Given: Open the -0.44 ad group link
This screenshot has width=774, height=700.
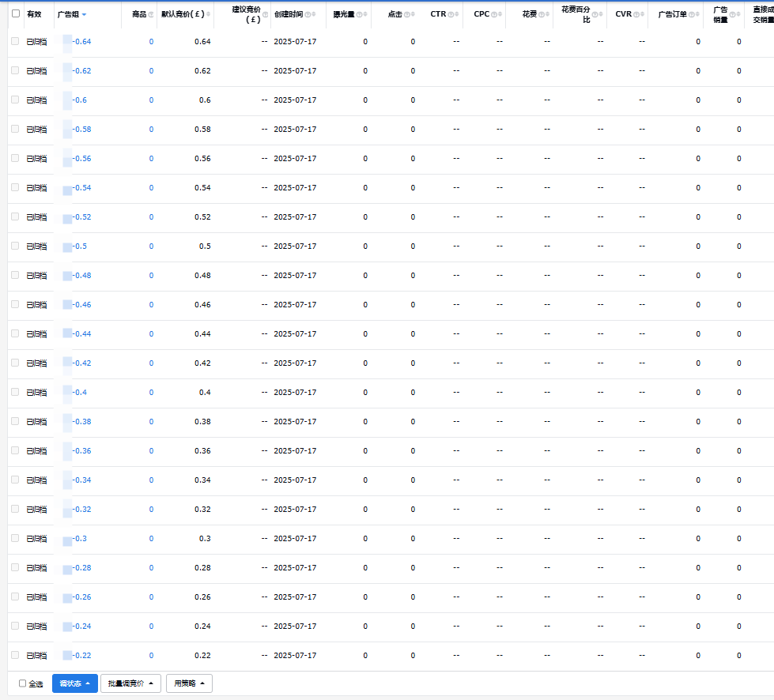Looking at the screenshot, I should pyautogui.click(x=82, y=334).
